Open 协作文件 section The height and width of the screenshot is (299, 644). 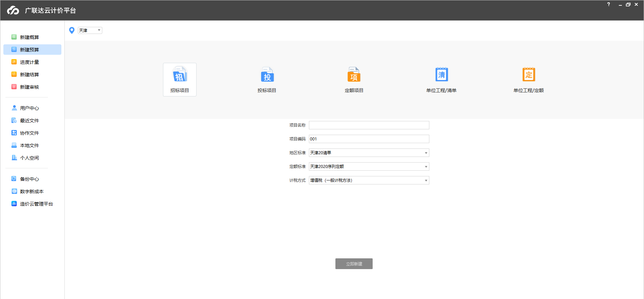[x=32, y=133]
